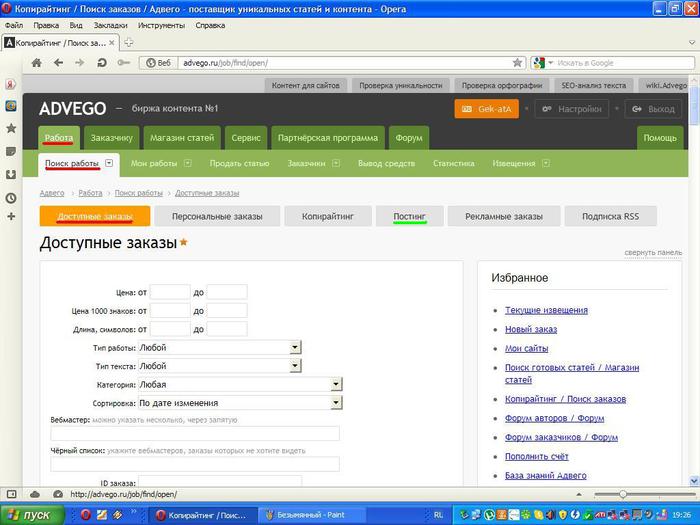This screenshot has width=700, height=525.
Task: Open the Проверка уникальности top link
Action: point(400,85)
